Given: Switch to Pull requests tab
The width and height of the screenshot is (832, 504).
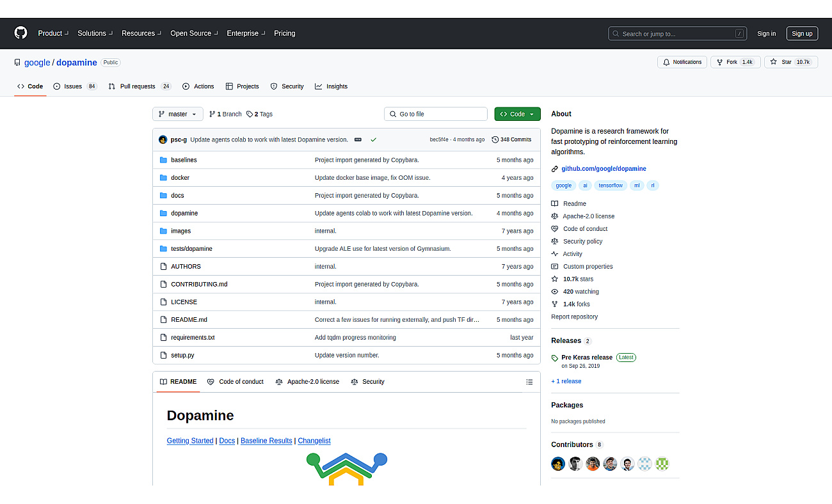Looking at the screenshot, I should tap(140, 86).
